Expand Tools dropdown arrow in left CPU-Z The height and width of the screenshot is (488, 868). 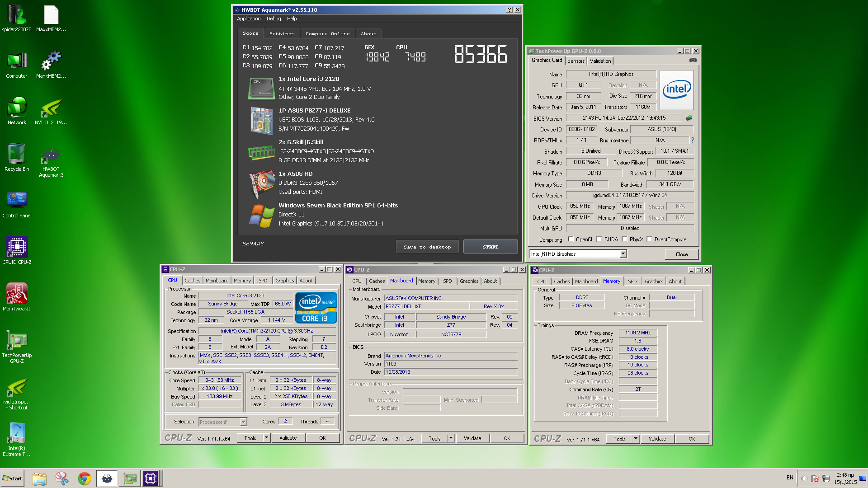point(267,438)
